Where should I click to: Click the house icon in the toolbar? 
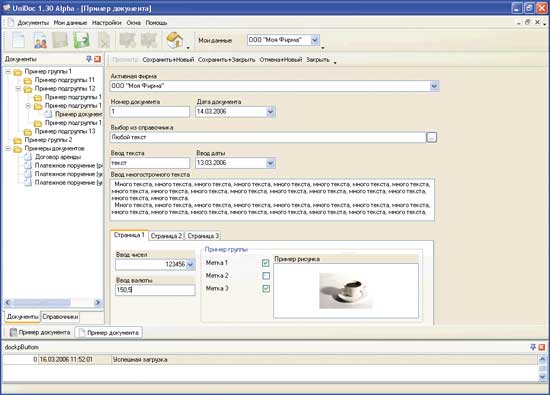[x=174, y=40]
